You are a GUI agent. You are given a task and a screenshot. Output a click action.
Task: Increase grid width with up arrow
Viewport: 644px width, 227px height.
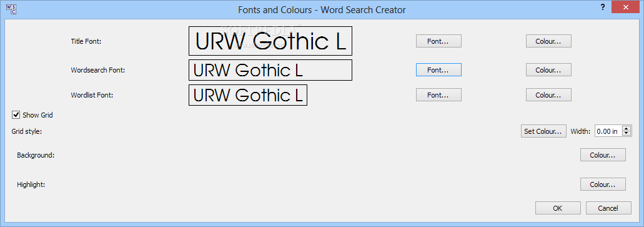pos(627,129)
